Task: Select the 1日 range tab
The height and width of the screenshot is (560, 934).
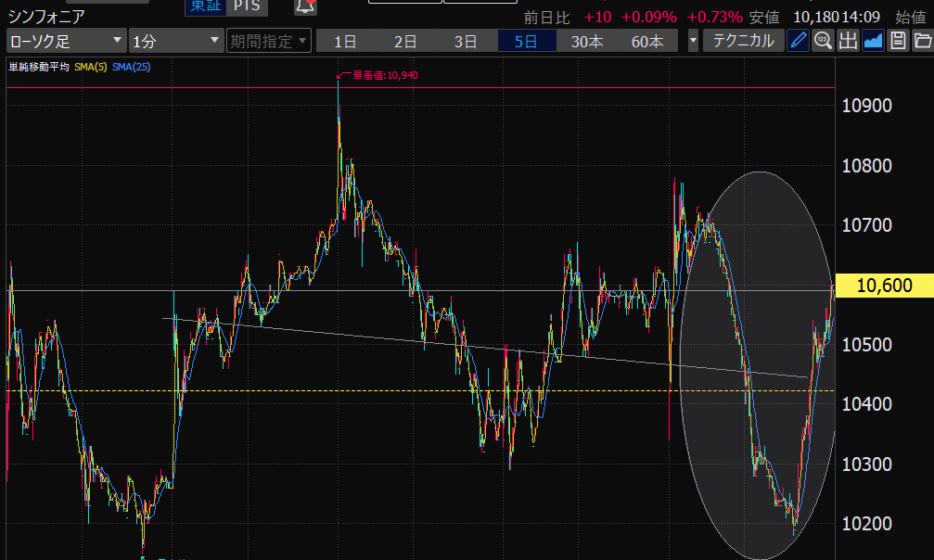Action: click(x=345, y=41)
